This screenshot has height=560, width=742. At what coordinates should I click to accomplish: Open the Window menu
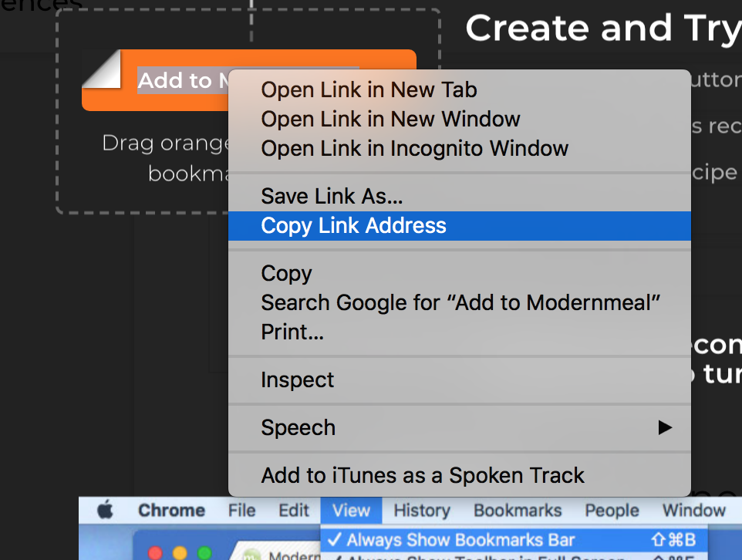(693, 511)
